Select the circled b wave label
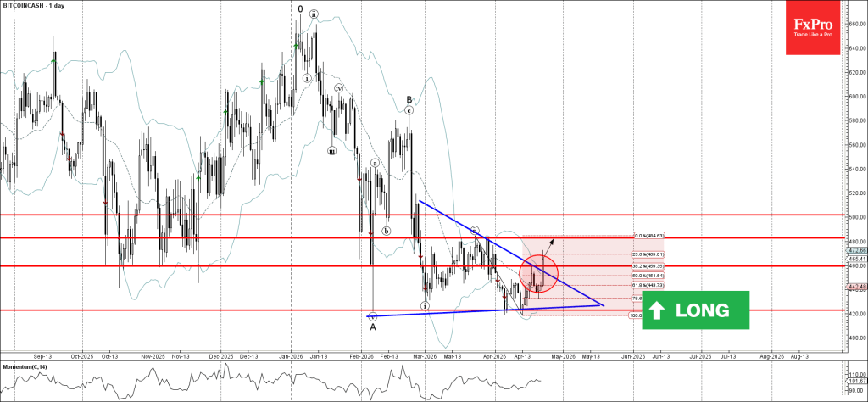 (x=387, y=231)
